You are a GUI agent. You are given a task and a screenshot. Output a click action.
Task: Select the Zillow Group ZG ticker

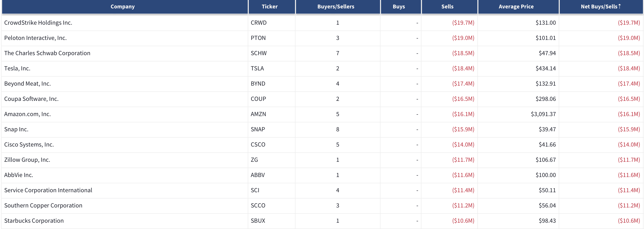coord(254,160)
